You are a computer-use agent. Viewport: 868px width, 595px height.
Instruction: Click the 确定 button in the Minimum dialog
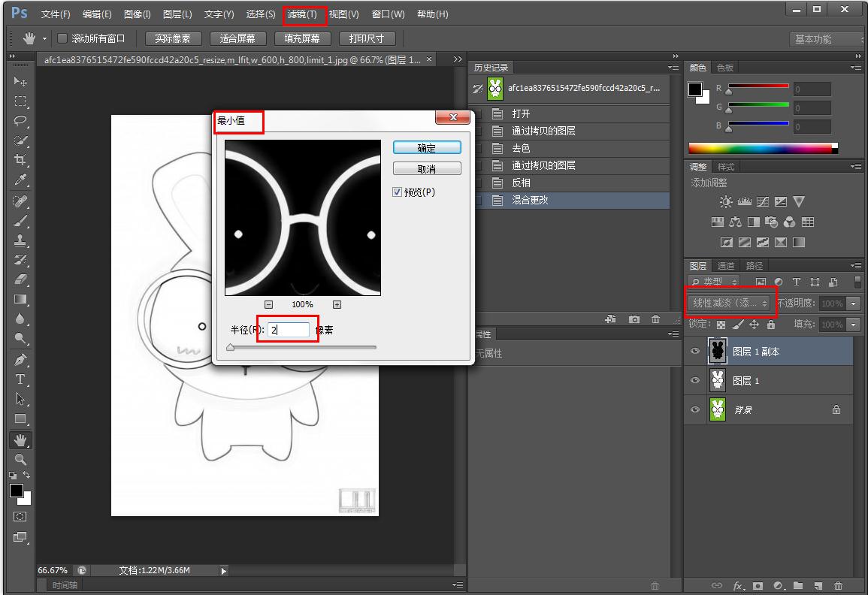[x=426, y=148]
